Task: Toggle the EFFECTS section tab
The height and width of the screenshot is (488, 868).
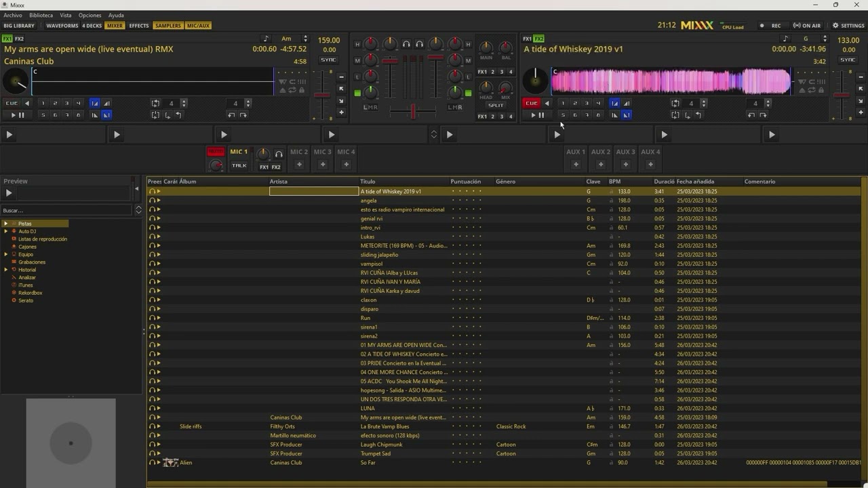Action: pyautogui.click(x=139, y=26)
